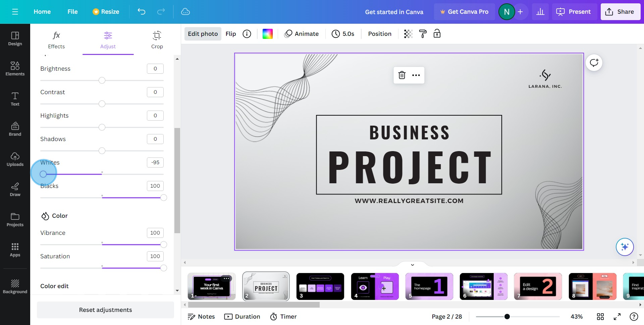
Task: Open the Projects sidebar panel
Action: coord(15,219)
